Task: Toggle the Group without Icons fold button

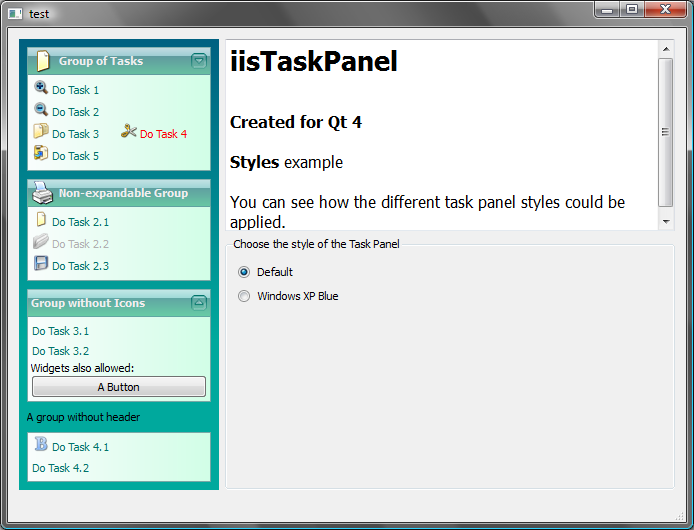Action: pyautogui.click(x=199, y=303)
